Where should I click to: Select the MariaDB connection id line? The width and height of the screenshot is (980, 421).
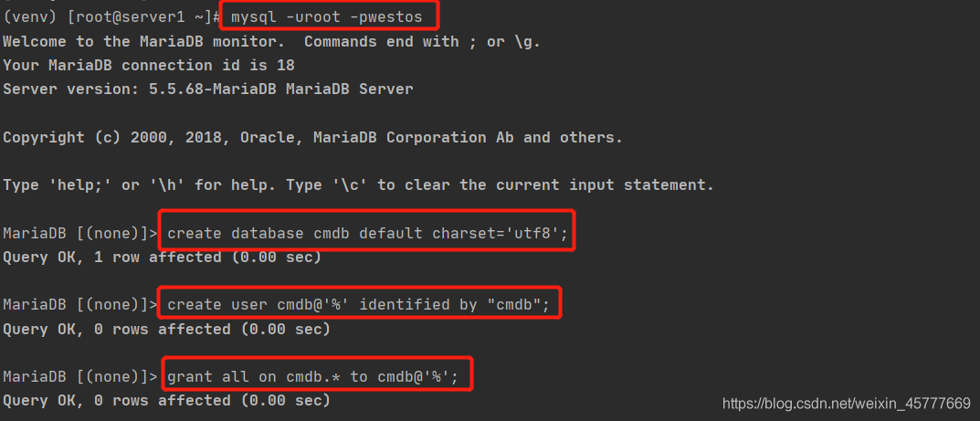(148, 66)
